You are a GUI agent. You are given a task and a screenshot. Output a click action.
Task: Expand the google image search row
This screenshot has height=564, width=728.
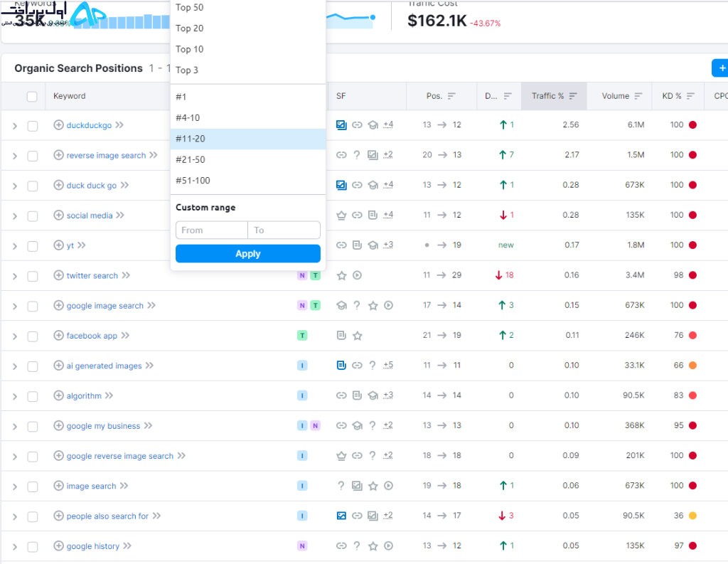pos(15,306)
